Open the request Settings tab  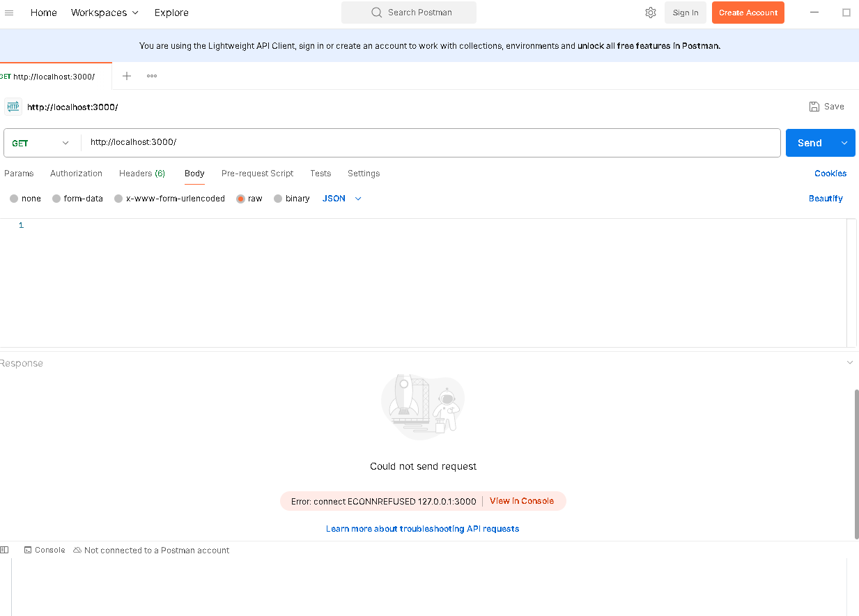tap(364, 174)
